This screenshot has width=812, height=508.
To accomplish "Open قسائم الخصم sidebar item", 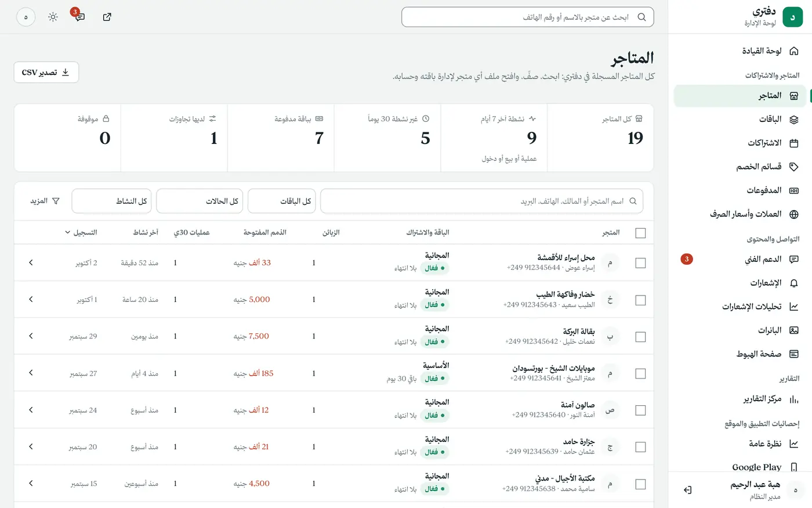I will (740, 167).
